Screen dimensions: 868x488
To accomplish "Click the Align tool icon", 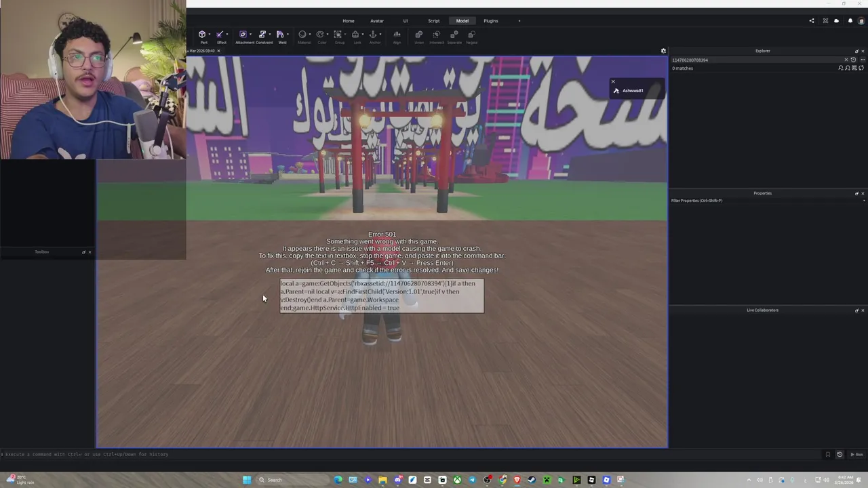I will [x=397, y=35].
